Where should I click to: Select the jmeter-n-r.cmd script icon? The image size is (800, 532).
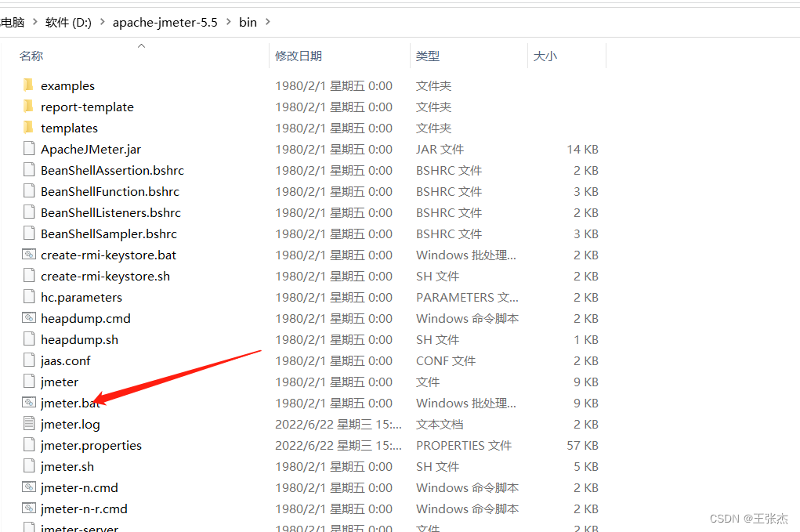click(29, 508)
